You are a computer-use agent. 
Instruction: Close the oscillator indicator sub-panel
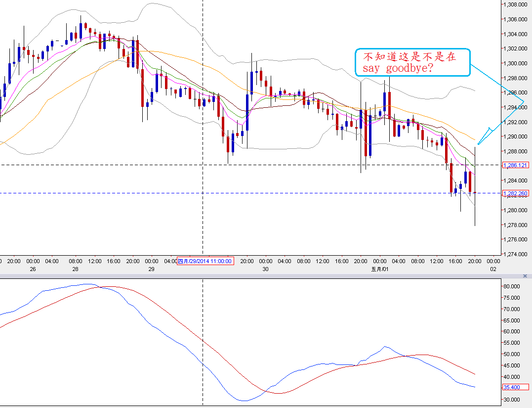click(525, 276)
